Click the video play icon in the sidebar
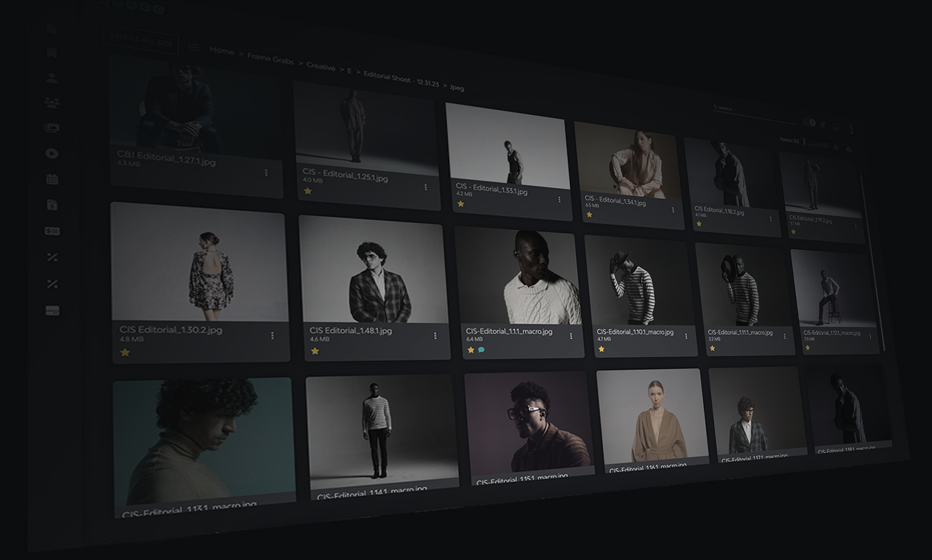932x560 pixels. click(x=52, y=154)
